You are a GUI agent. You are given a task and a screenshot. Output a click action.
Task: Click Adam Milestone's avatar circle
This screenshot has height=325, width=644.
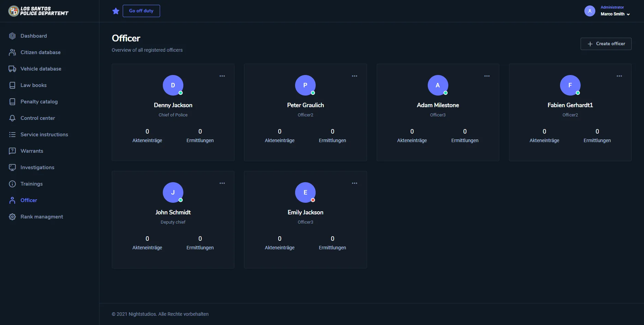438,85
